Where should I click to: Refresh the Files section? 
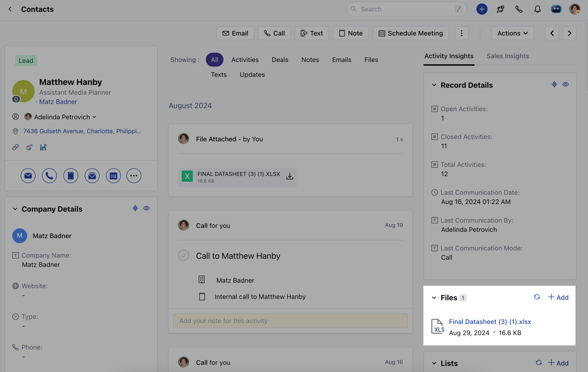pos(537,297)
